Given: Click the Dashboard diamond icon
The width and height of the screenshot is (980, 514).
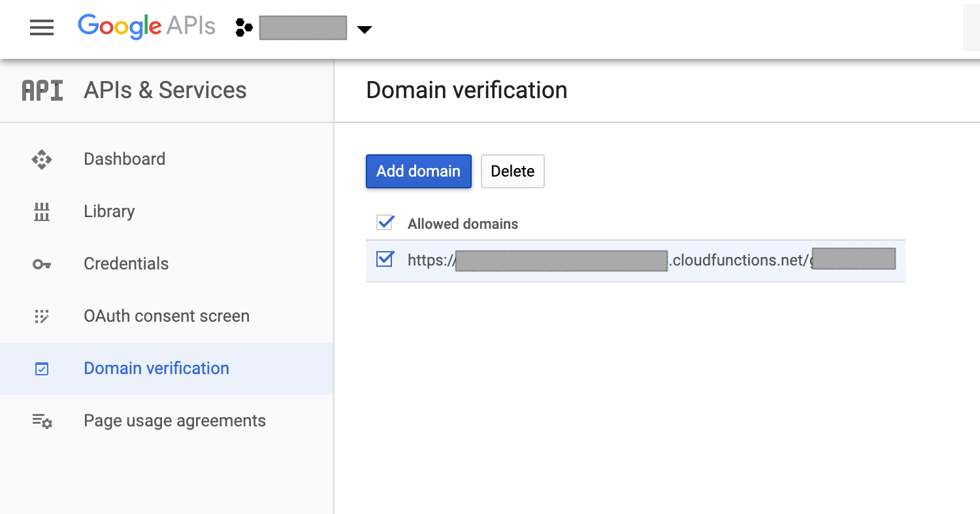Looking at the screenshot, I should [42, 160].
